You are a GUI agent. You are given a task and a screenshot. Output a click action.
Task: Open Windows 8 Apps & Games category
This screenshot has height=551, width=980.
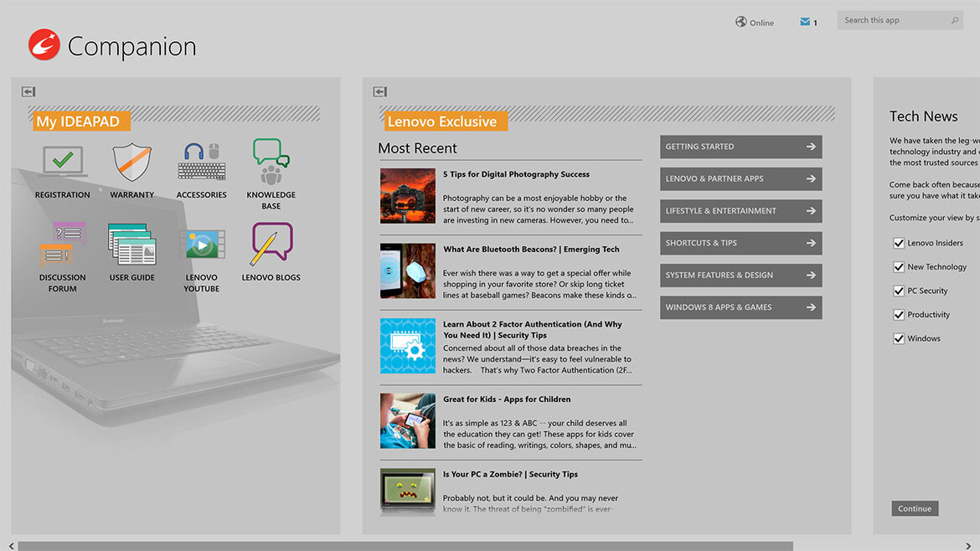coord(740,307)
